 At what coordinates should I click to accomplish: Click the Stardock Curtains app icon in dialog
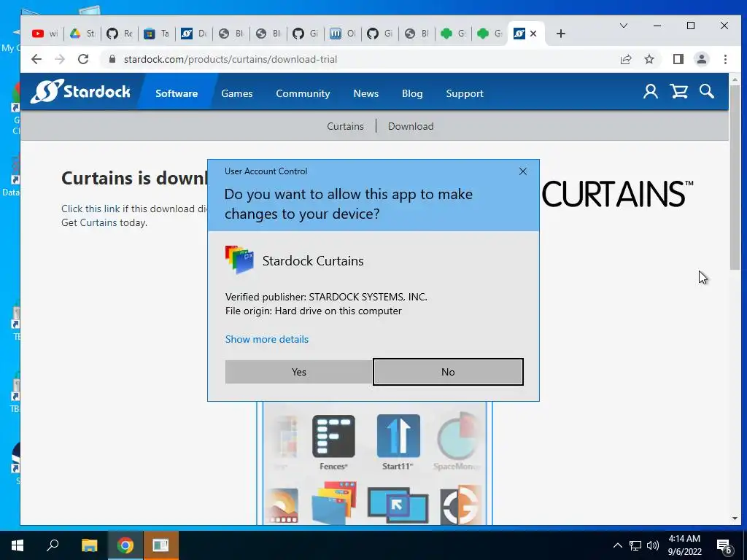point(239,260)
